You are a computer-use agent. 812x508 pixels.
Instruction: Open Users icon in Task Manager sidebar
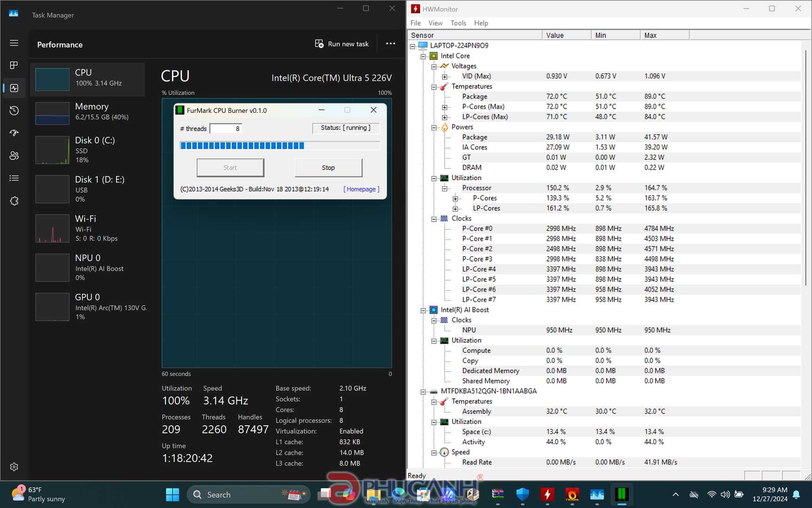[14, 156]
